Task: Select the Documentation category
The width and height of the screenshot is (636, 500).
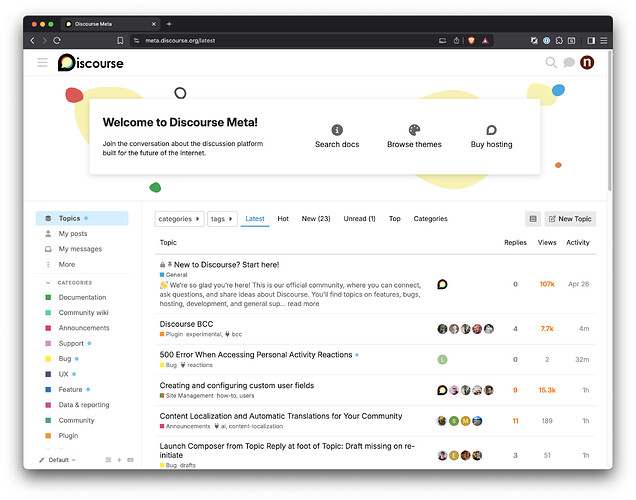Action: (82, 297)
